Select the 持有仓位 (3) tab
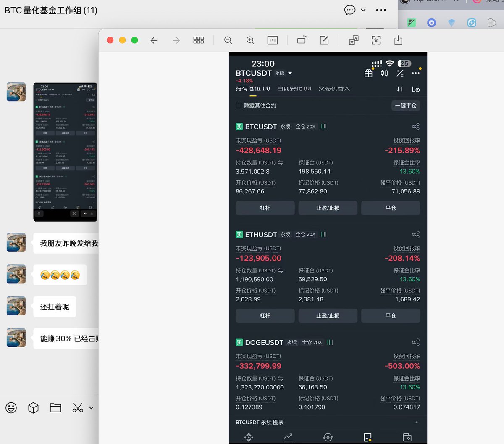 pyautogui.click(x=253, y=89)
